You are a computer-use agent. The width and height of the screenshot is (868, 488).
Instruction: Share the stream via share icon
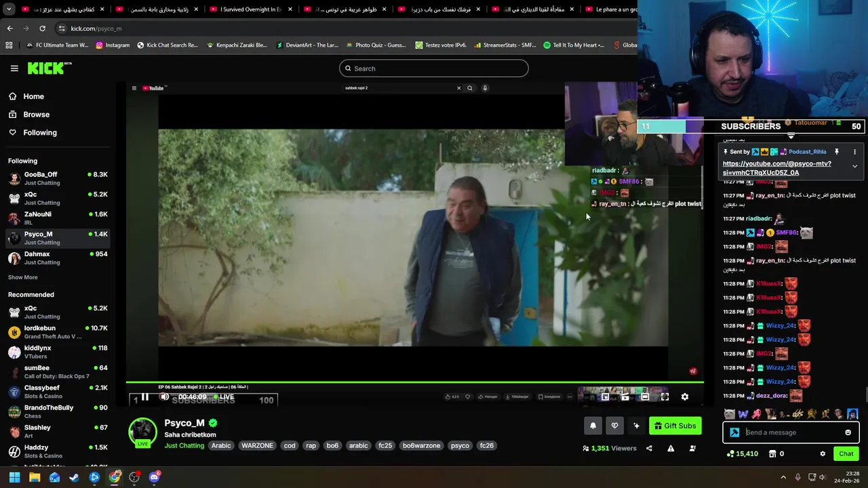(649, 449)
